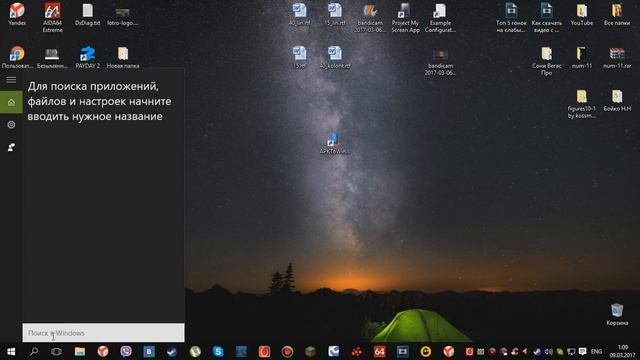This screenshot has height=360, width=640.
Task: Open Steam from the taskbar
Action: 172,351
